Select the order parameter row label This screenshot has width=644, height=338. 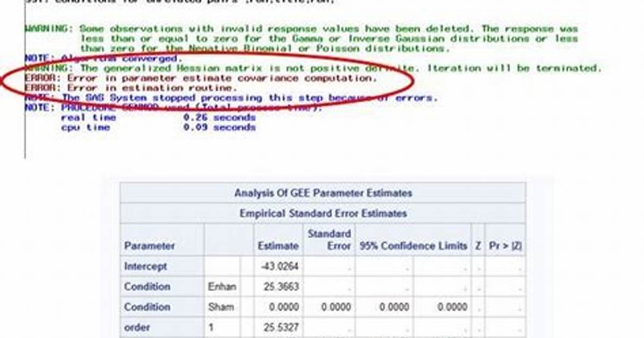[x=137, y=328]
